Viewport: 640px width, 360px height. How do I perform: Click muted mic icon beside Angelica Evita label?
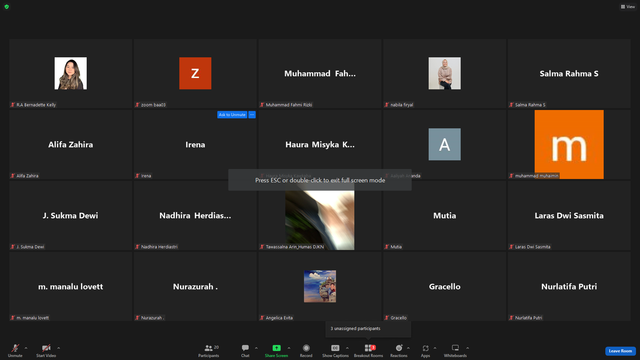[x=262, y=318]
